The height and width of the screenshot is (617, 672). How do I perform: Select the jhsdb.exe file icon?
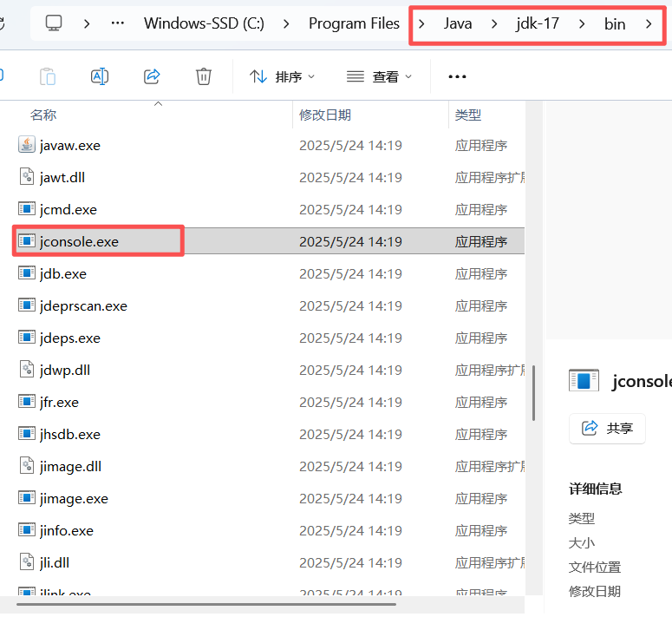coord(27,434)
